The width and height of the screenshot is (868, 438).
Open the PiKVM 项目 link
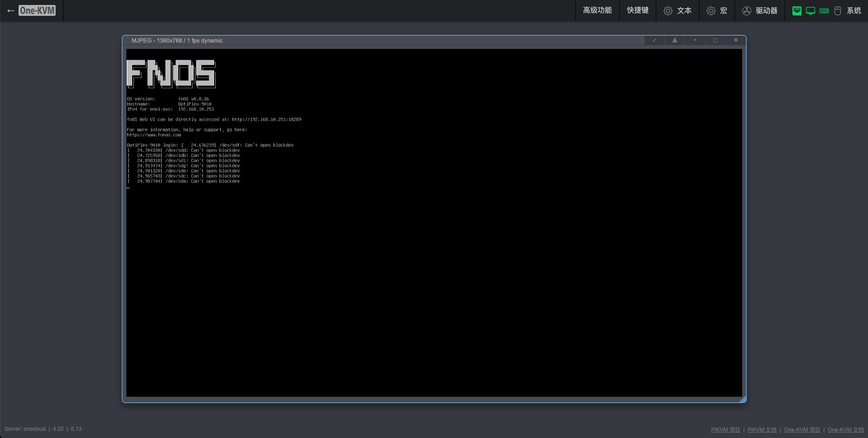pos(726,430)
